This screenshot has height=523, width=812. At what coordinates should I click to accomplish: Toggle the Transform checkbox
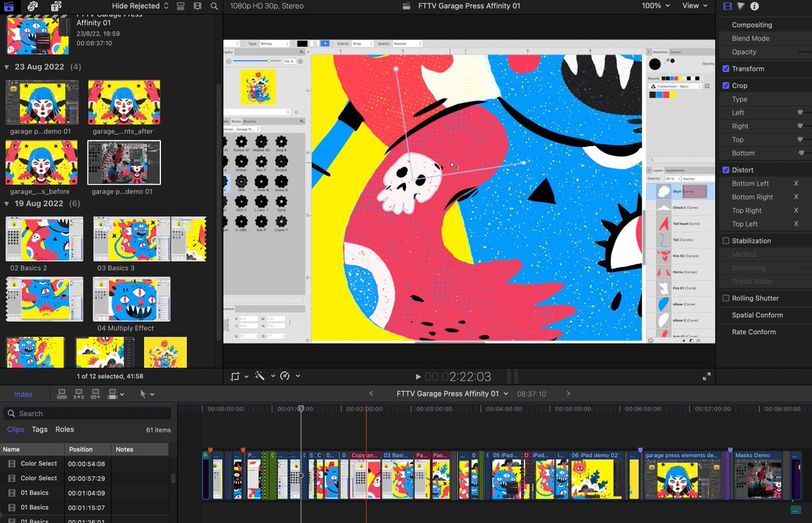click(726, 69)
